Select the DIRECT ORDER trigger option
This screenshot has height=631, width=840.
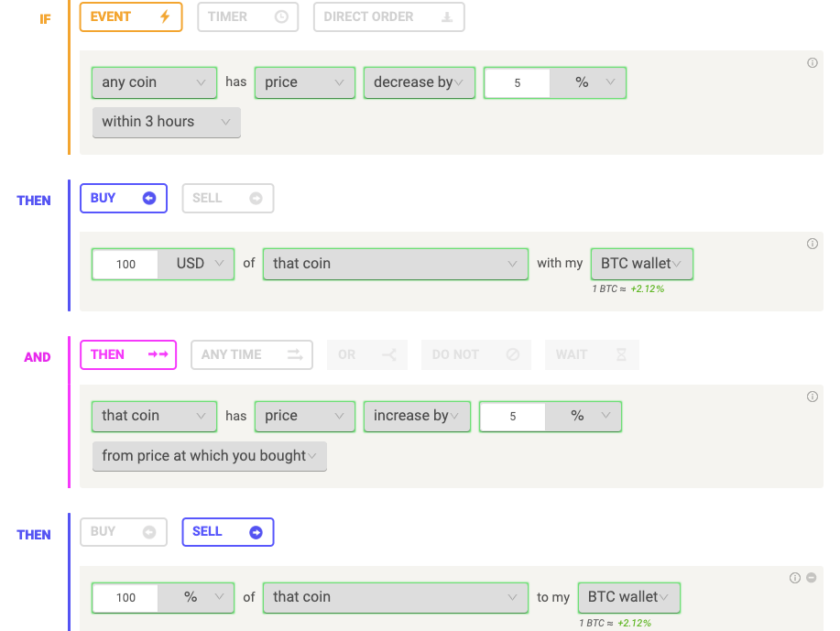tap(389, 17)
